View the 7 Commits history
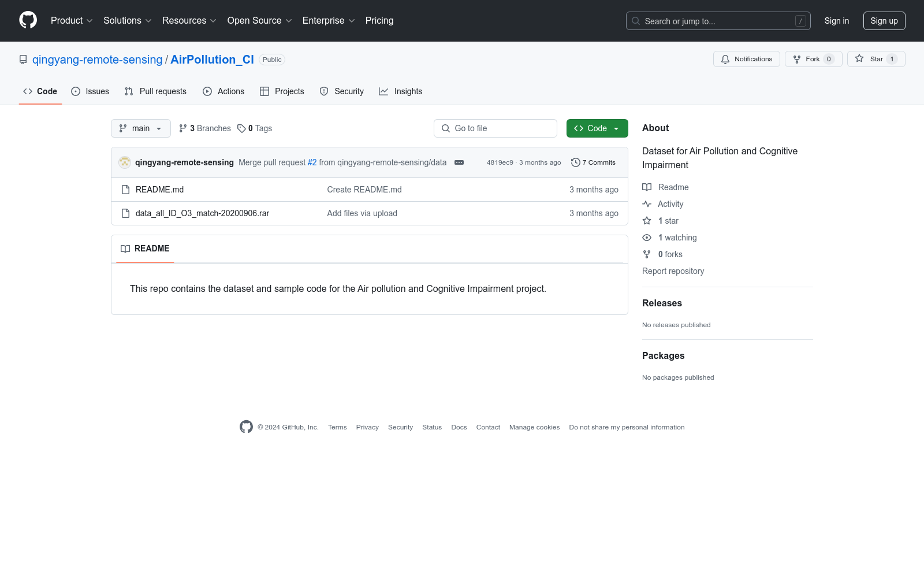The width and height of the screenshot is (924, 578). click(593, 162)
